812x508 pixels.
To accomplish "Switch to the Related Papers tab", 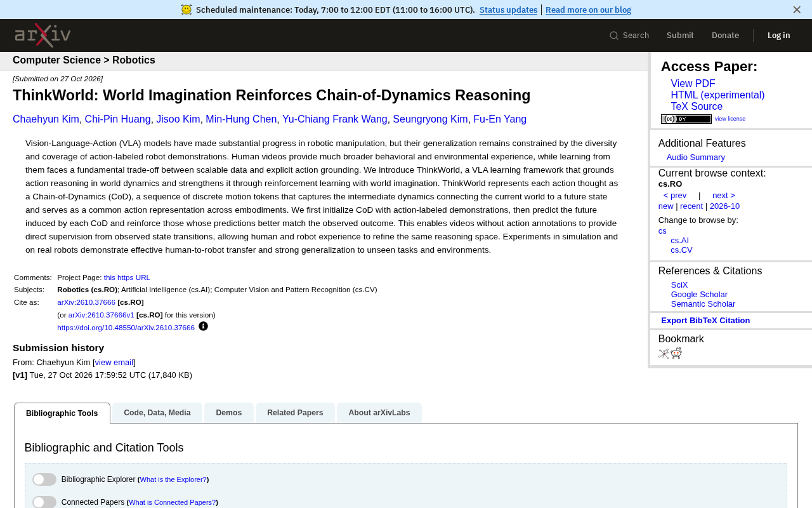I will tap(295, 413).
